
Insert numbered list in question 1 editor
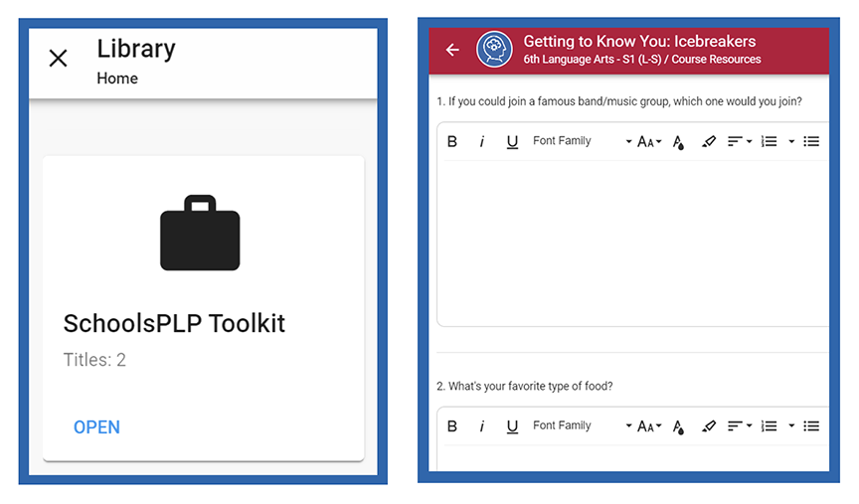click(770, 142)
